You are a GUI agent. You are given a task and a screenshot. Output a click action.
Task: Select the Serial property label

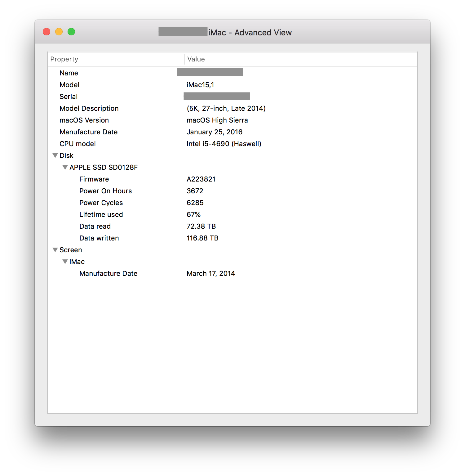69,97
